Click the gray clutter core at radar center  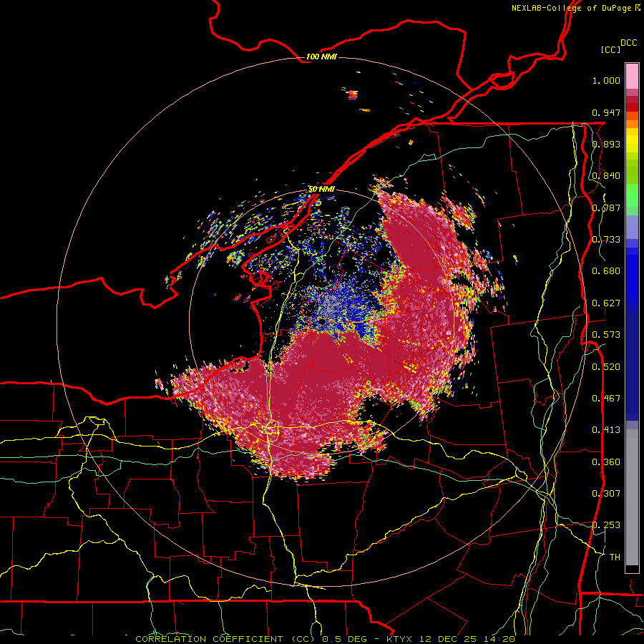[x=330, y=303]
